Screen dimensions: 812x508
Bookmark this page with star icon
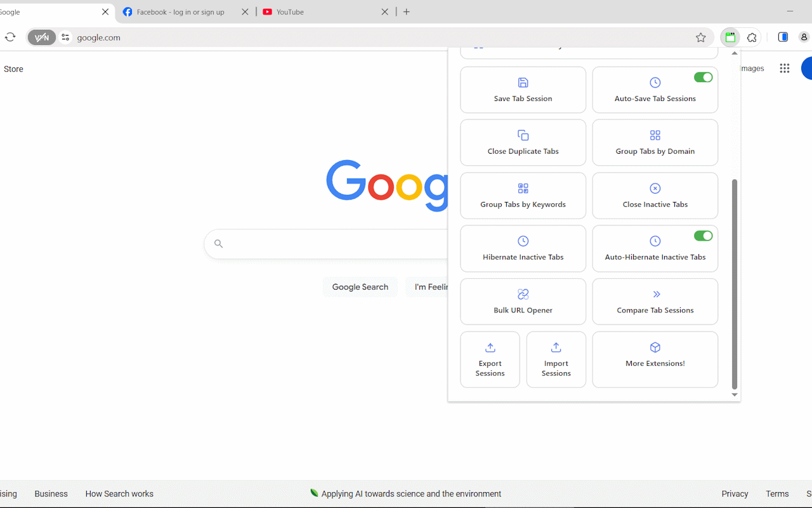700,37
